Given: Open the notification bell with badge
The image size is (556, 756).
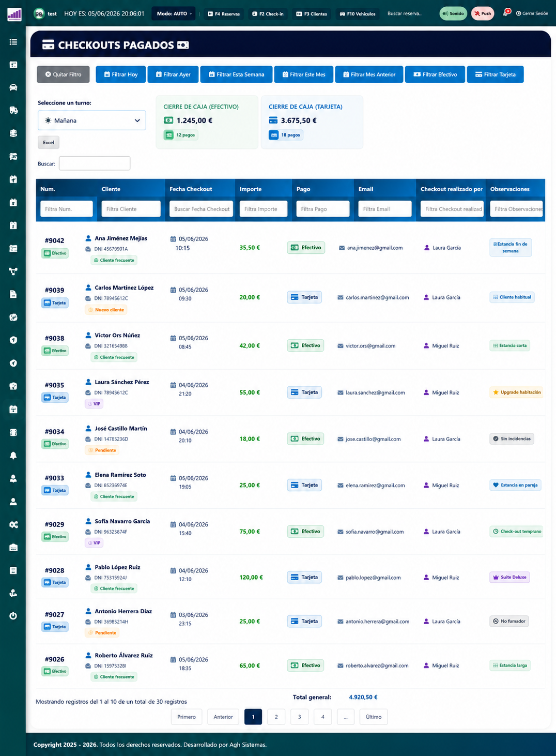Looking at the screenshot, I should (x=506, y=13).
